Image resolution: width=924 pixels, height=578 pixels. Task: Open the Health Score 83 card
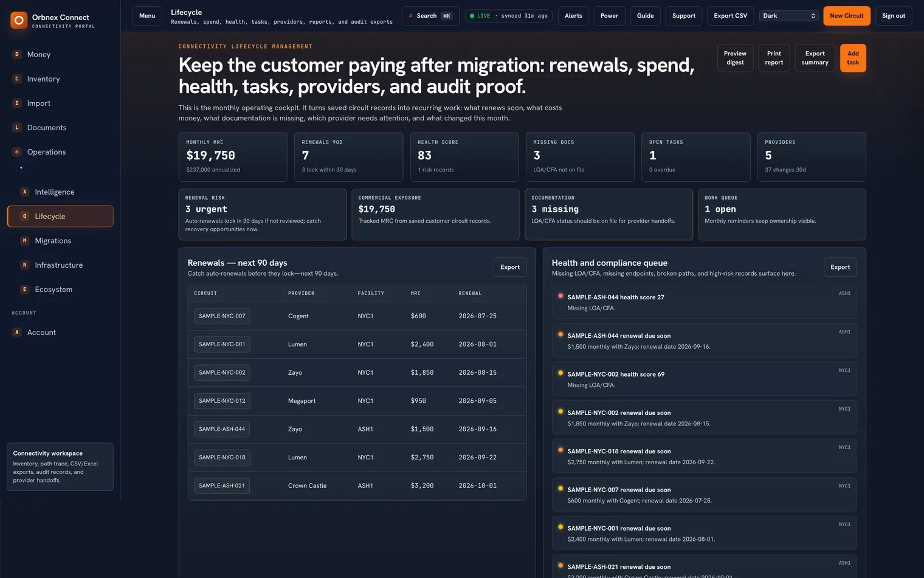click(x=464, y=157)
